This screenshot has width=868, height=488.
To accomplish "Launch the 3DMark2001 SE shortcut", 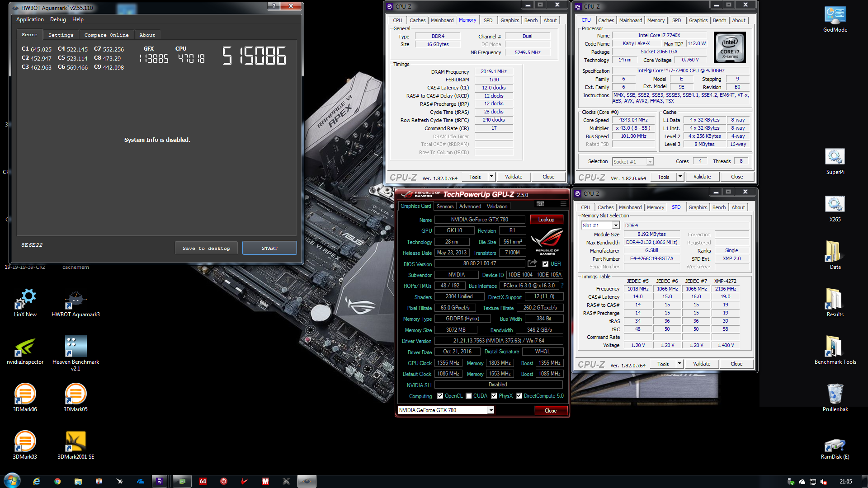I will [x=75, y=446].
